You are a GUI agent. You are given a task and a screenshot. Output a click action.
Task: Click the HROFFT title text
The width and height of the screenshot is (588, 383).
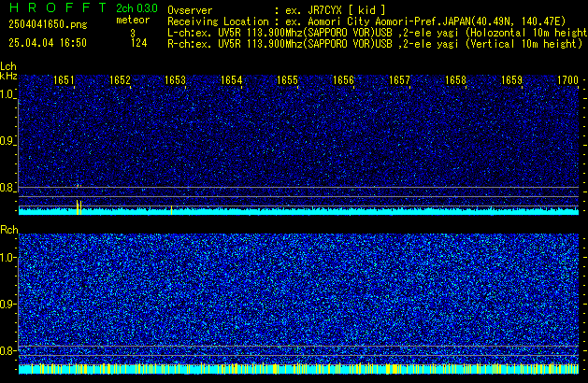point(58,7)
